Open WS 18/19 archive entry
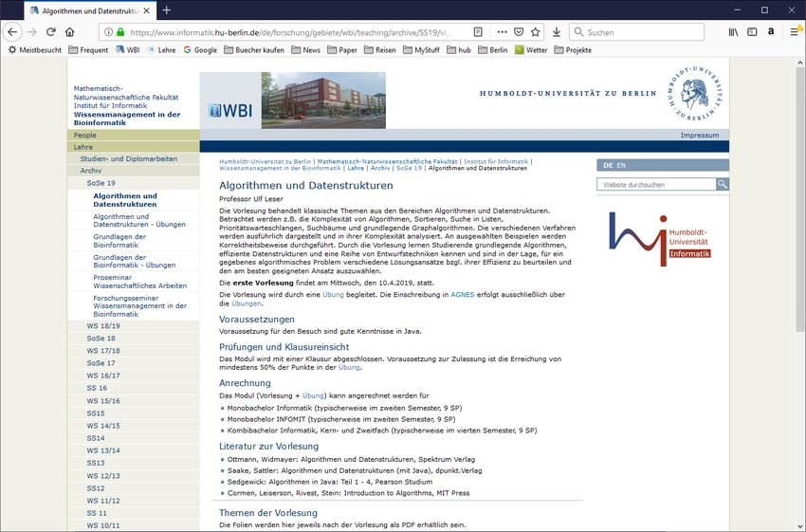The height and width of the screenshot is (532, 806). pyautogui.click(x=133, y=326)
